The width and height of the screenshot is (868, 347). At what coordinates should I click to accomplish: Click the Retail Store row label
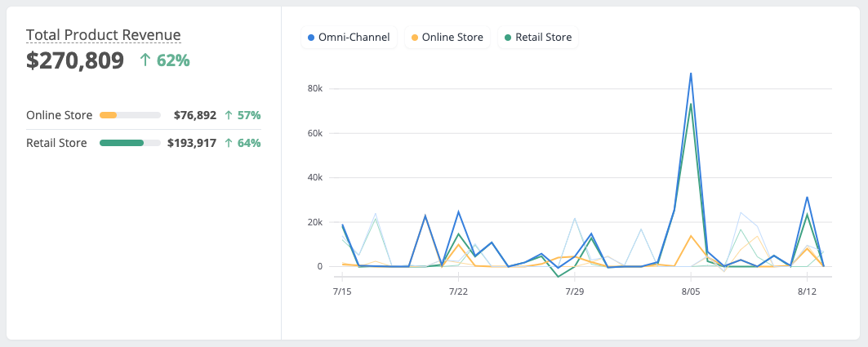56,143
